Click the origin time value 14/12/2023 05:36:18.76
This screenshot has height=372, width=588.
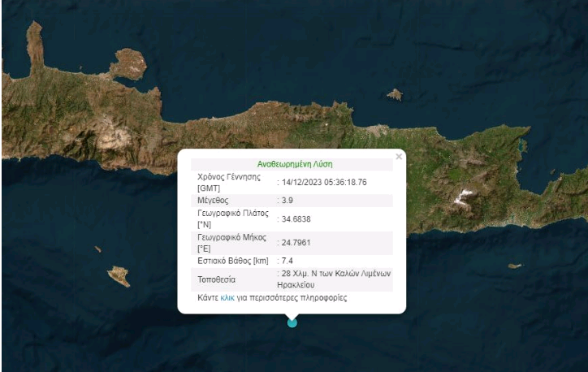[324, 182]
